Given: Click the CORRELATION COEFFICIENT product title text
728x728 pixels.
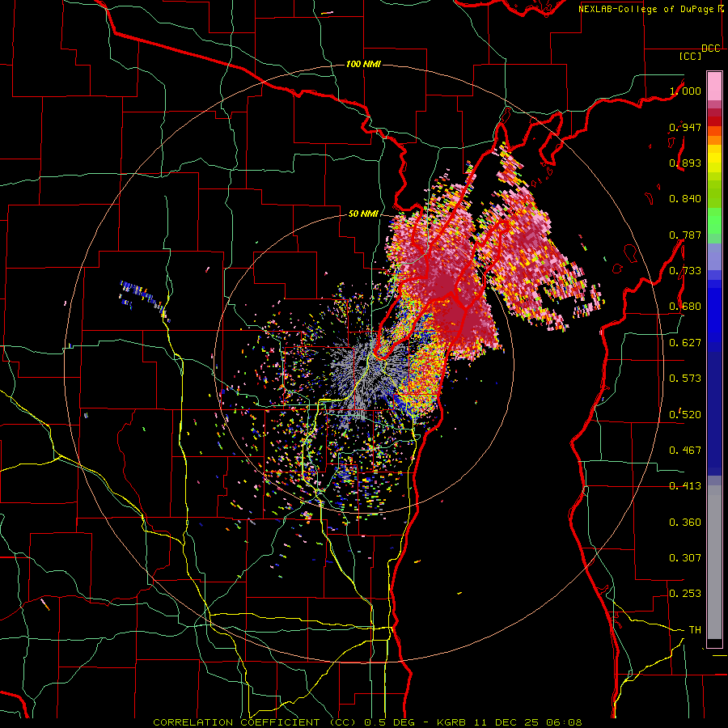Looking at the screenshot, I should coord(238,722).
